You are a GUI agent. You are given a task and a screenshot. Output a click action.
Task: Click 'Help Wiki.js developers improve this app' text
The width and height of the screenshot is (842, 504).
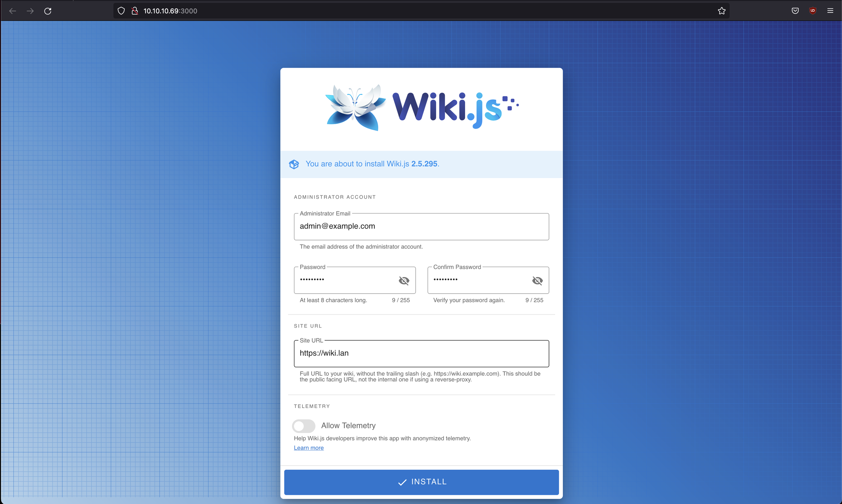pos(382,438)
